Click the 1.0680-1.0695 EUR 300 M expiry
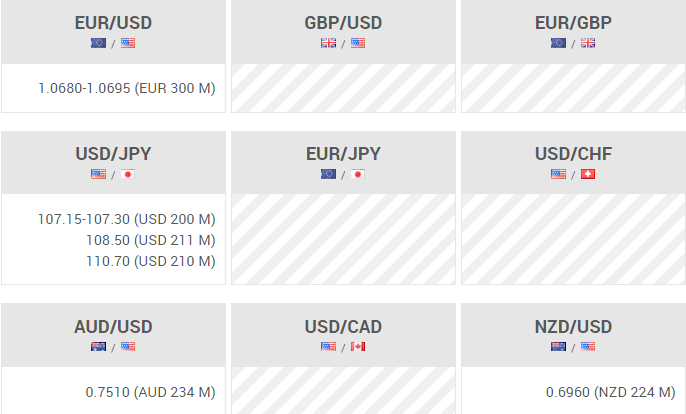Screen dimensions: 686x414 [x=127, y=89]
